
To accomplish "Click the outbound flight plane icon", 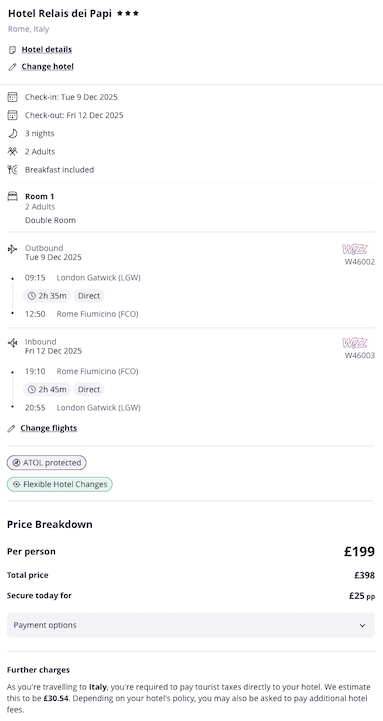I will (x=12, y=249).
